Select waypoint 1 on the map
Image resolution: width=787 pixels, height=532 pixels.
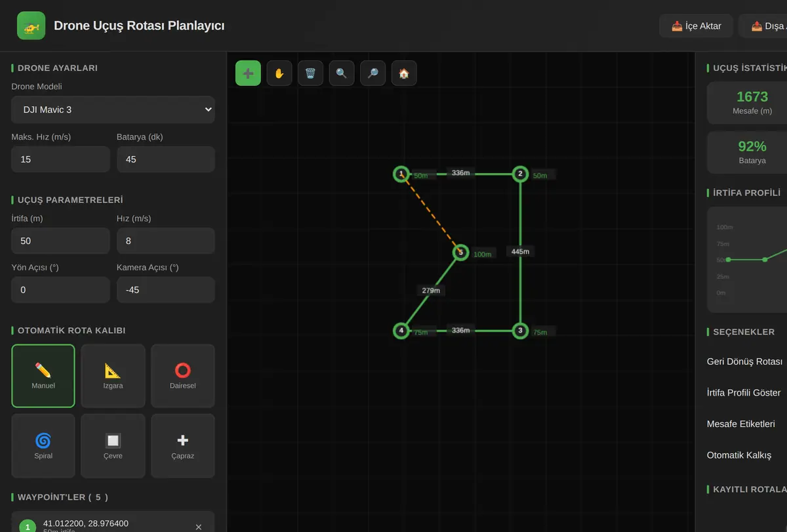click(401, 174)
